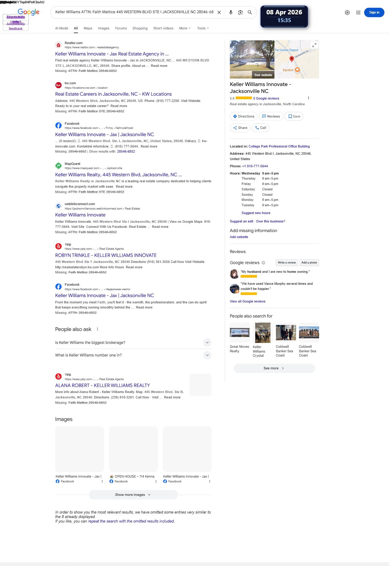
Task: Switch to the Maps tab
Action: (x=88, y=28)
